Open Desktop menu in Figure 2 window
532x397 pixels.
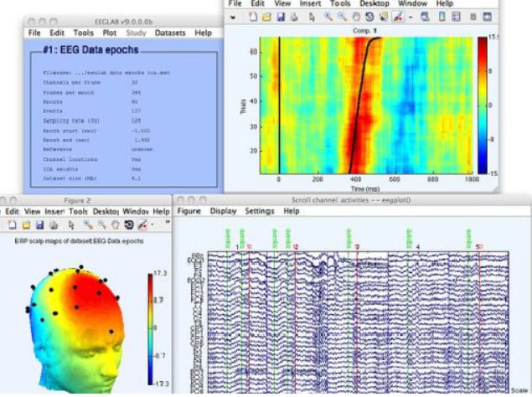pyautogui.click(x=106, y=211)
